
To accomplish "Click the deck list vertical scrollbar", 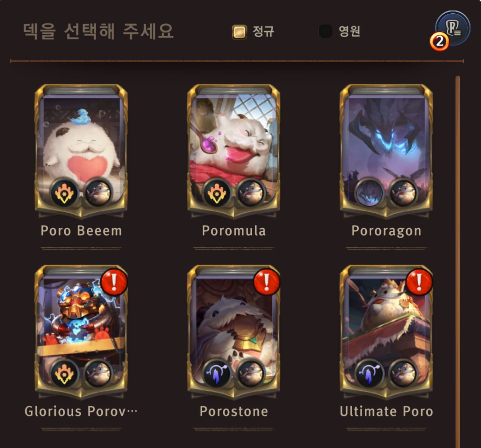I will click(458, 261).
